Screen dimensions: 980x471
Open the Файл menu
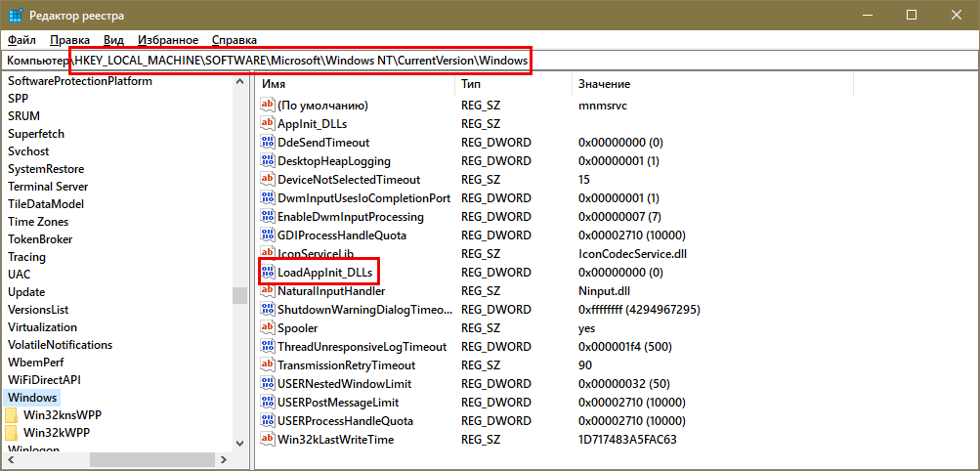click(21, 40)
